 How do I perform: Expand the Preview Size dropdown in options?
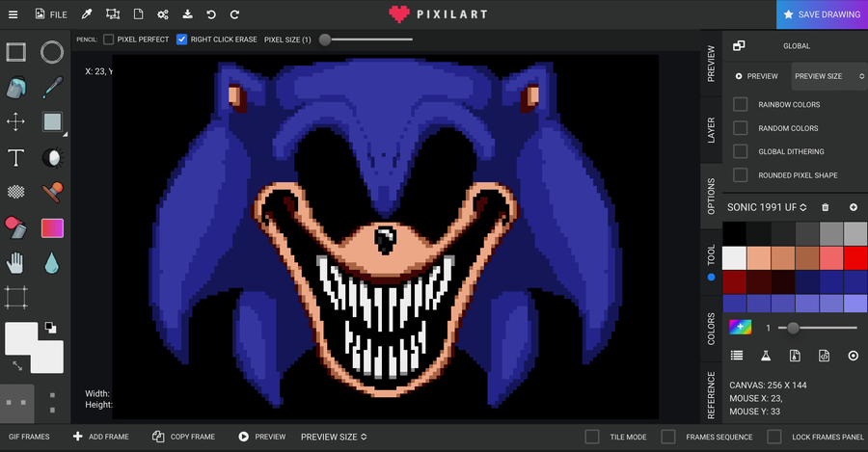828,76
